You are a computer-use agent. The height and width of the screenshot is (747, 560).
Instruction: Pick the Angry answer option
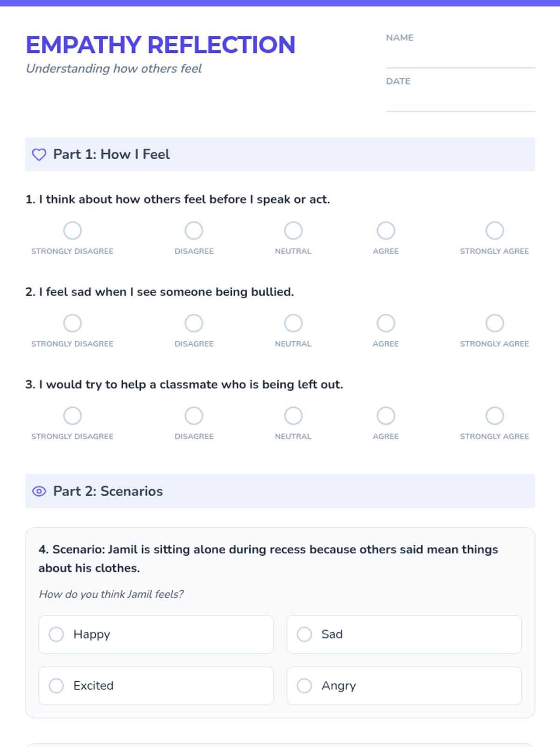[404, 685]
